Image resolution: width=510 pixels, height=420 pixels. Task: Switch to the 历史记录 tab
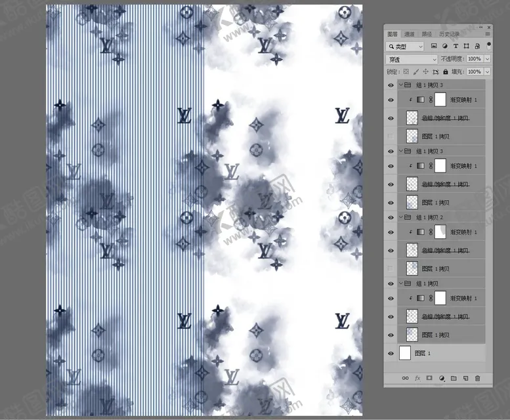[x=449, y=34]
